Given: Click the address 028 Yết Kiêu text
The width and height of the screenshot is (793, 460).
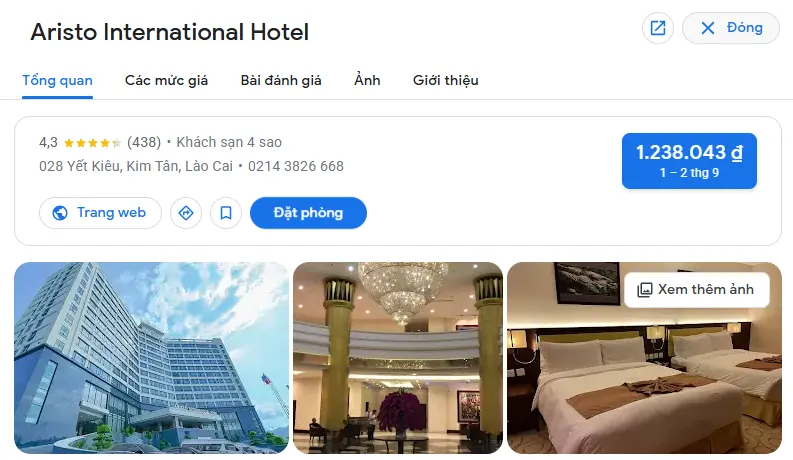Looking at the screenshot, I should pyautogui.click(x=136, y=166).
